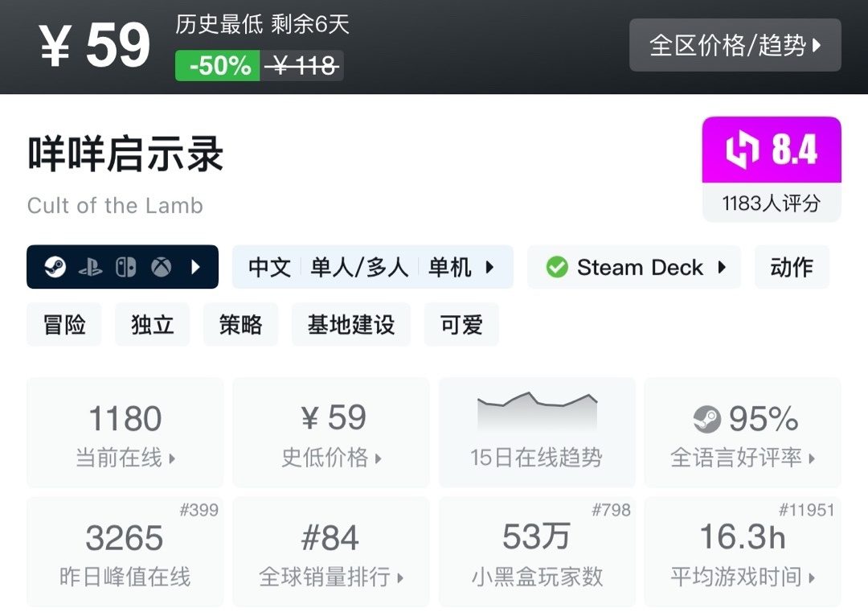
Task: Expand Steam Deck compatibility details
Action: [x=722, y=267]
